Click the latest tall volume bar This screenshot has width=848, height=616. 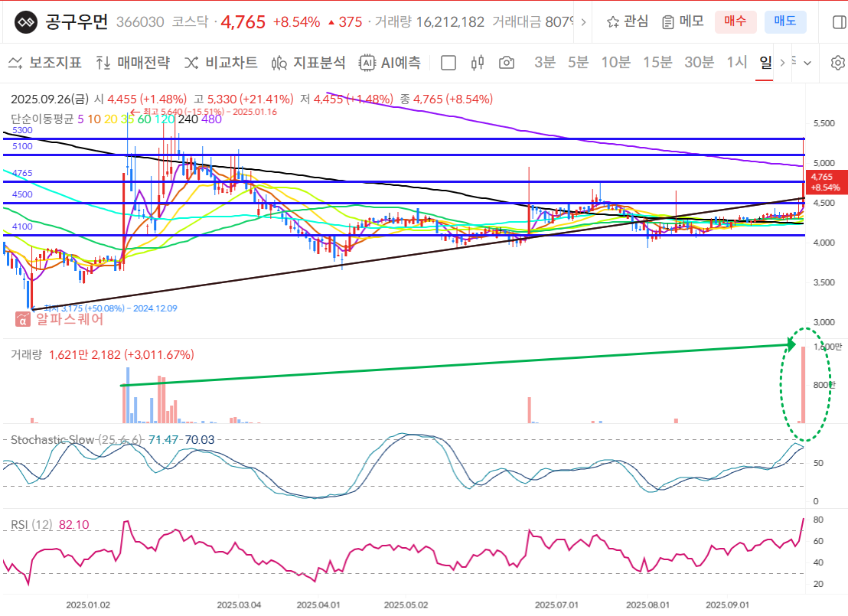tap(803, 385)
